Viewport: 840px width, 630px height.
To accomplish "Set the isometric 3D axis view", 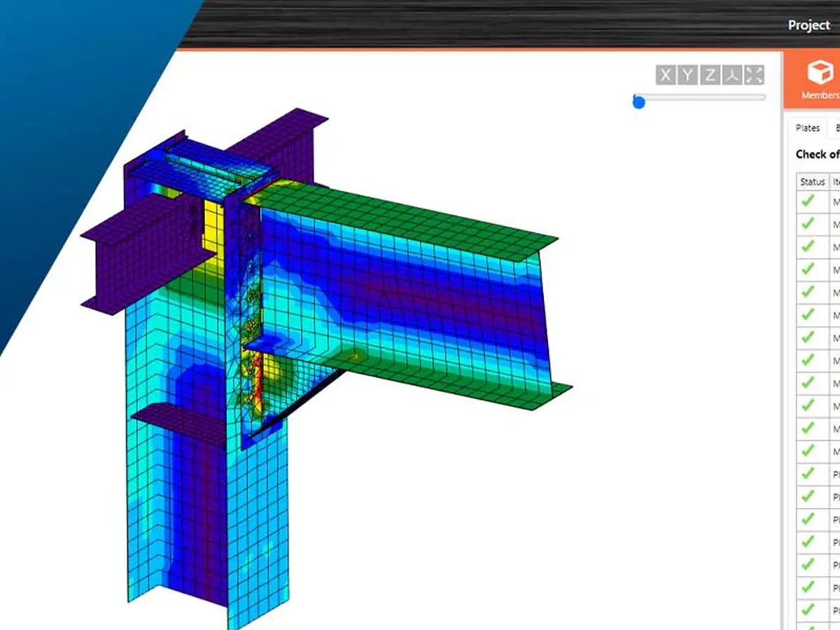I will click(x=732, y=76).
